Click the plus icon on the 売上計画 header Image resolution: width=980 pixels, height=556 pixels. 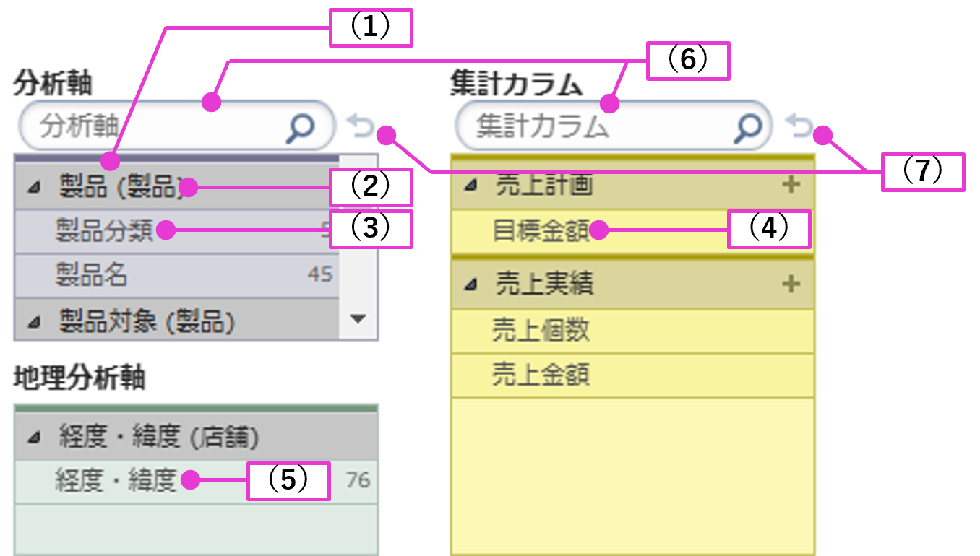pos(791,185)
